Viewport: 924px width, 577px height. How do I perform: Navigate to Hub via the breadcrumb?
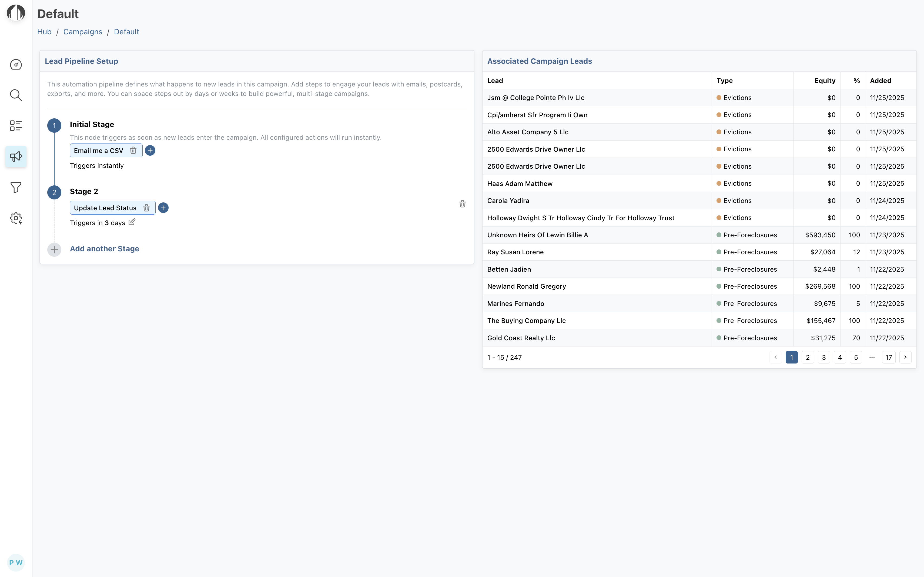44,32
